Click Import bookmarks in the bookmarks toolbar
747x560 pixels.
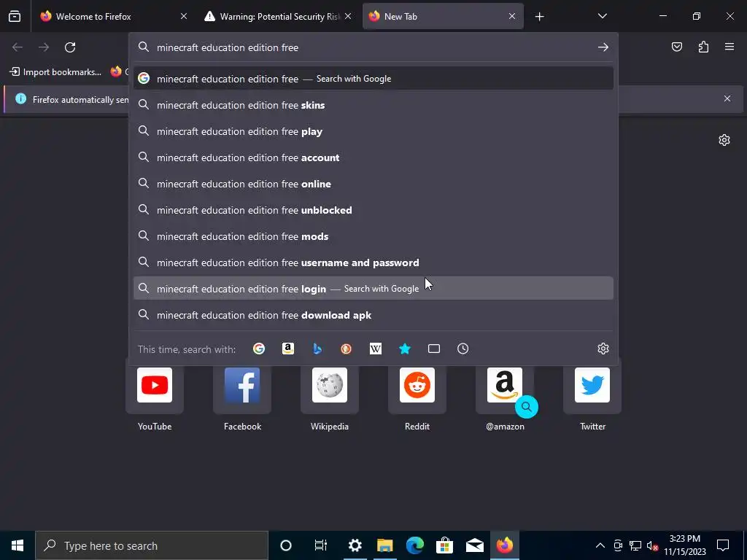coord(55,72)
